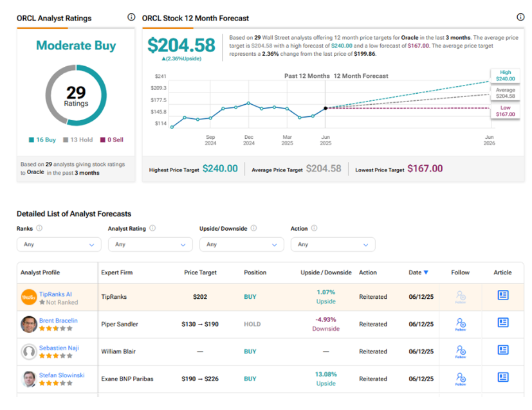
Task: Click the Average $204.58 forecast label
Action: pos(505,93)
